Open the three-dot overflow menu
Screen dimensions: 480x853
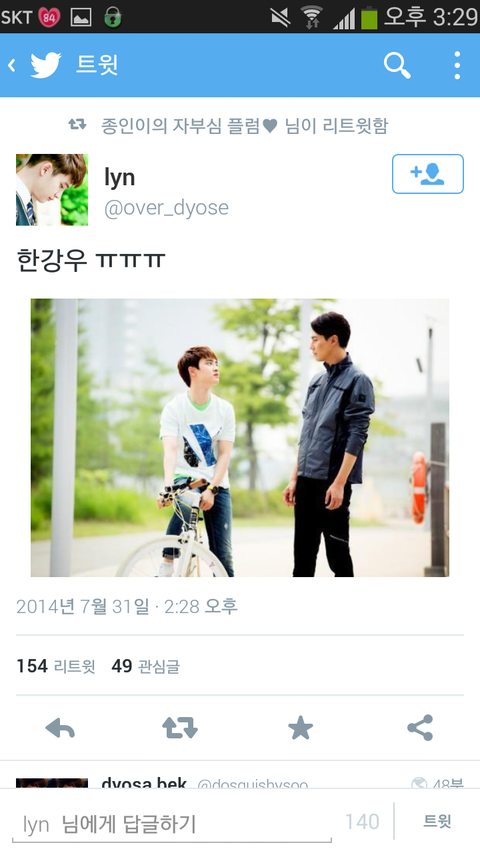coord(457,65)
